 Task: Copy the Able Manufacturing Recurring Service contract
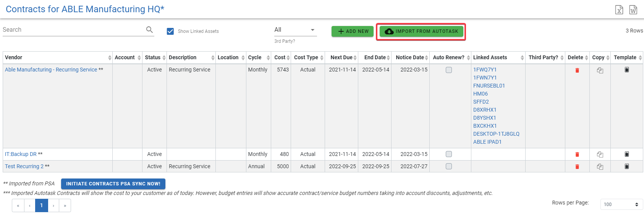(600, 70)
